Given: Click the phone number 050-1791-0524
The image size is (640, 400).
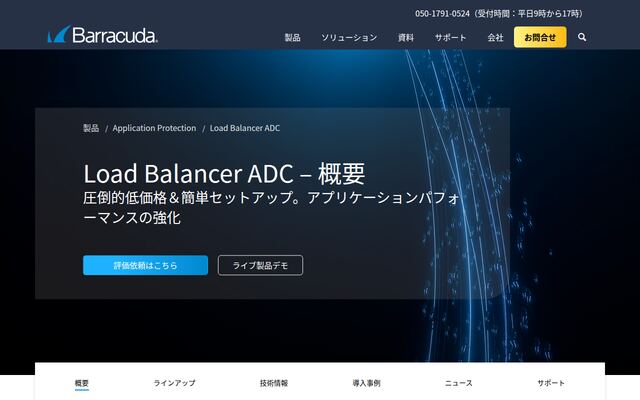Looking at the screenshot, I should (442, 13).
